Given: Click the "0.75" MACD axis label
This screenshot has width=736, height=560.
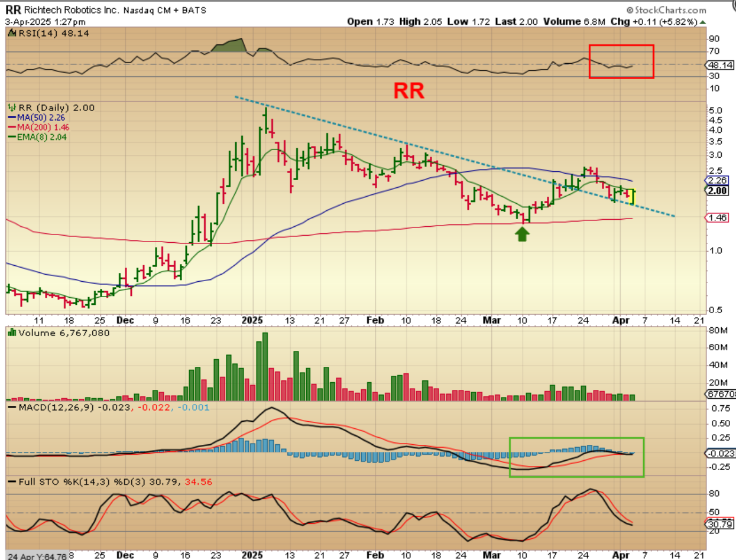Looking at the screenshot, I should [x=719, y=408].
